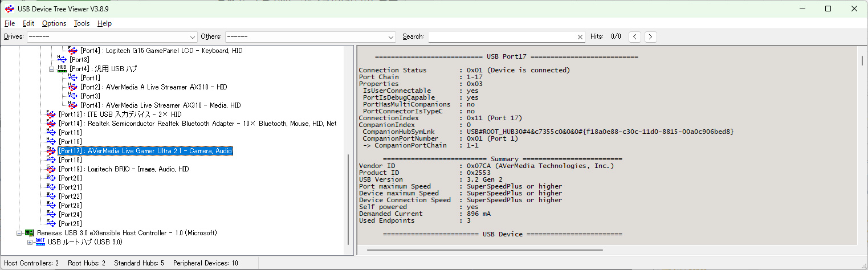Click ROOT hub icon of USB ルート ハブ
This screenshot has width=868, height=270.
(x=40, y=242)
